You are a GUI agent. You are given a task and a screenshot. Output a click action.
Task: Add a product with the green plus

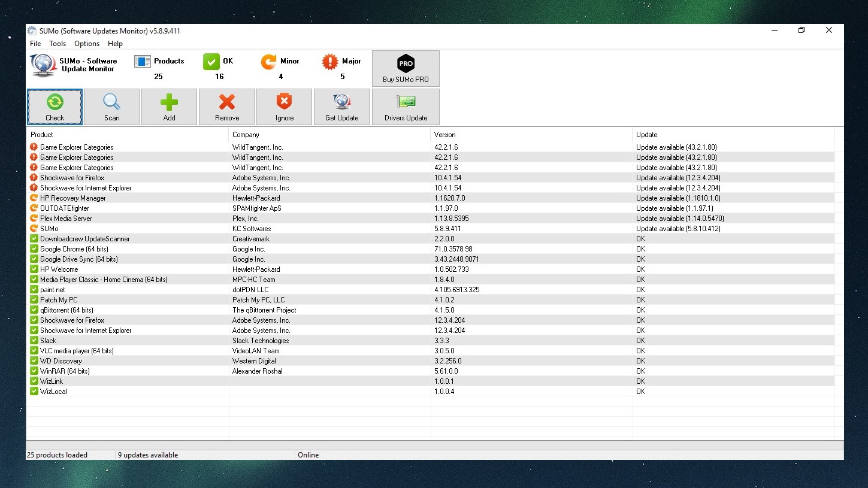pyautogui.click(x=170, y=107)
